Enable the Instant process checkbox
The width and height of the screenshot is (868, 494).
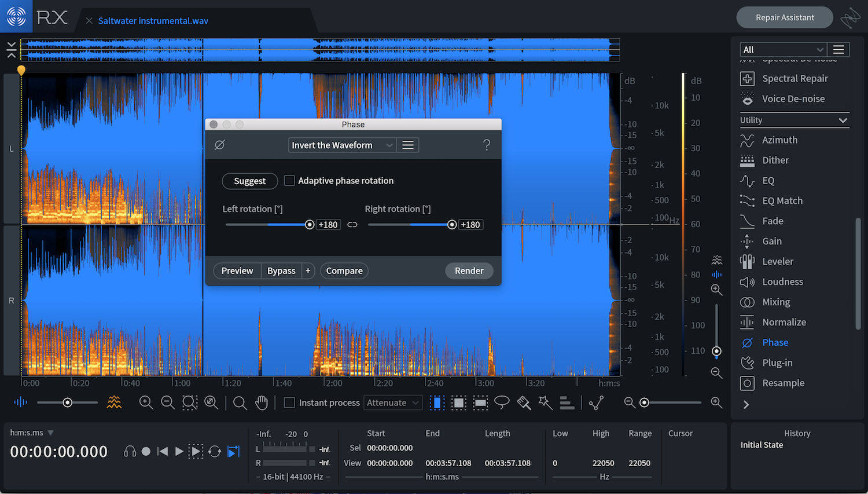(x=289, y=402)
